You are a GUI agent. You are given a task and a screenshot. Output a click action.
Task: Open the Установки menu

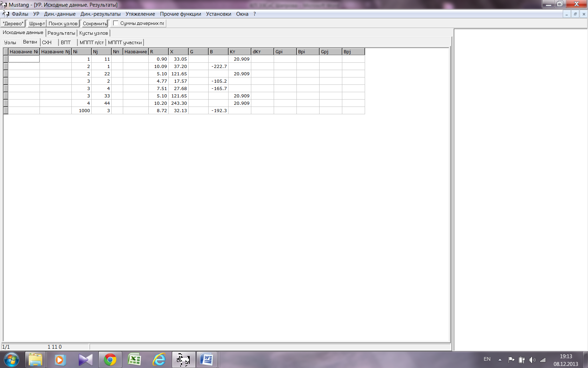coord(219,14)
